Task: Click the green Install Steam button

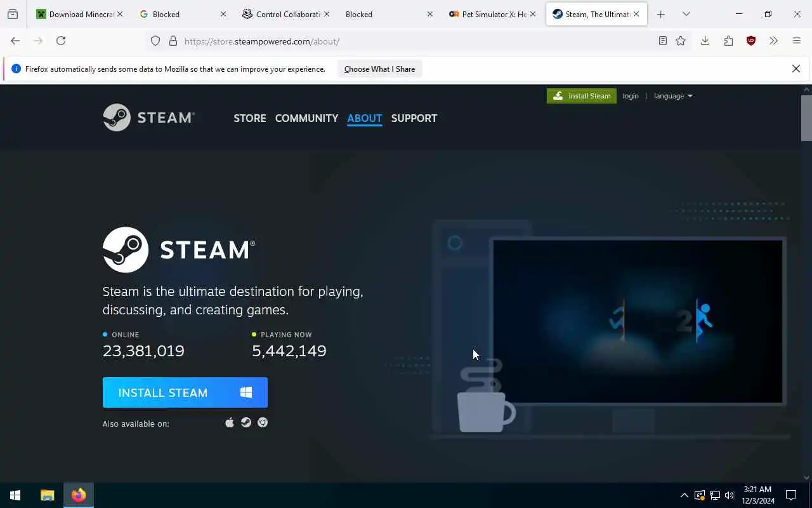Action: [582, 96]
